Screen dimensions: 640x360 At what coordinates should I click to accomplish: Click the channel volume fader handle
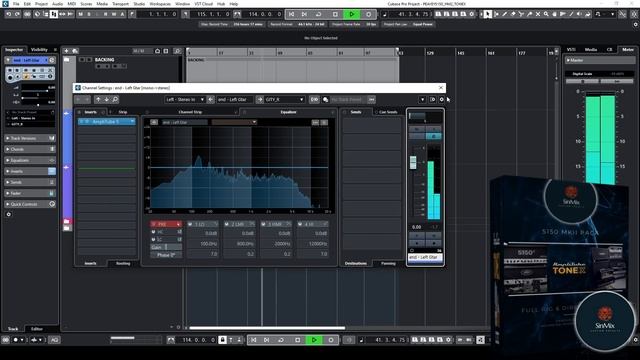[413, 162]
